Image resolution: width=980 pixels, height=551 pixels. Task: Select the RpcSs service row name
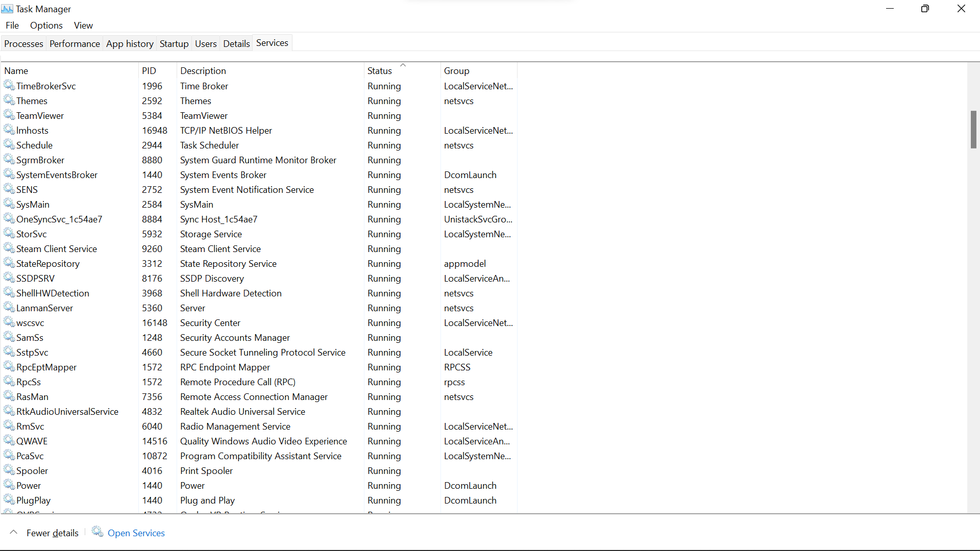[x=29, y=382]
